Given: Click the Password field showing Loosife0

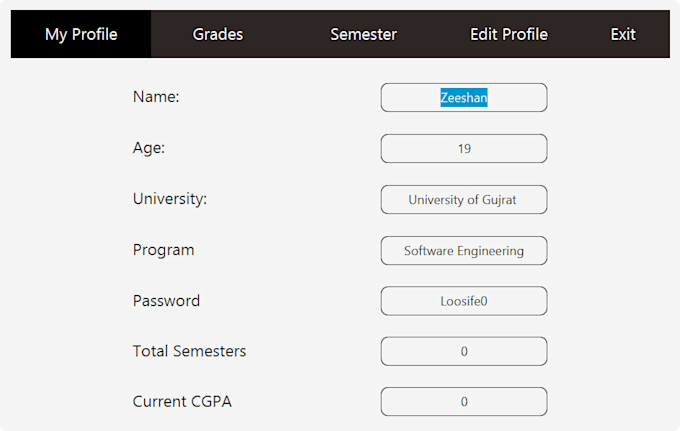Looking at the screenshot, I should (x=463, y=301).
